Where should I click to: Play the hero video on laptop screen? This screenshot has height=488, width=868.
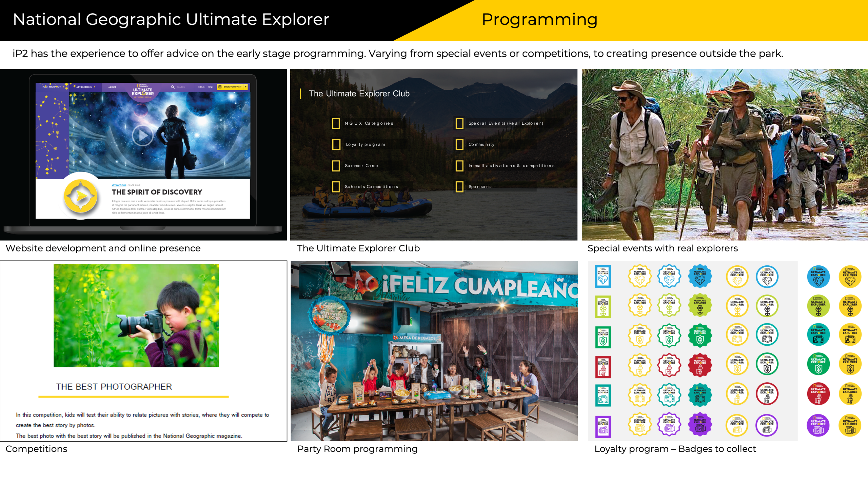point(142,136)
